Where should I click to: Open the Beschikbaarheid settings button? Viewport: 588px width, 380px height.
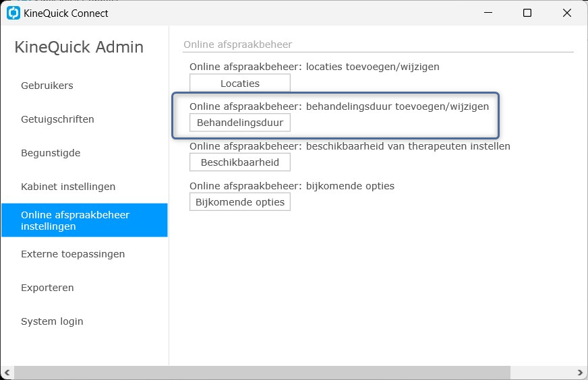pyautogui.click(x=240, y=162)
